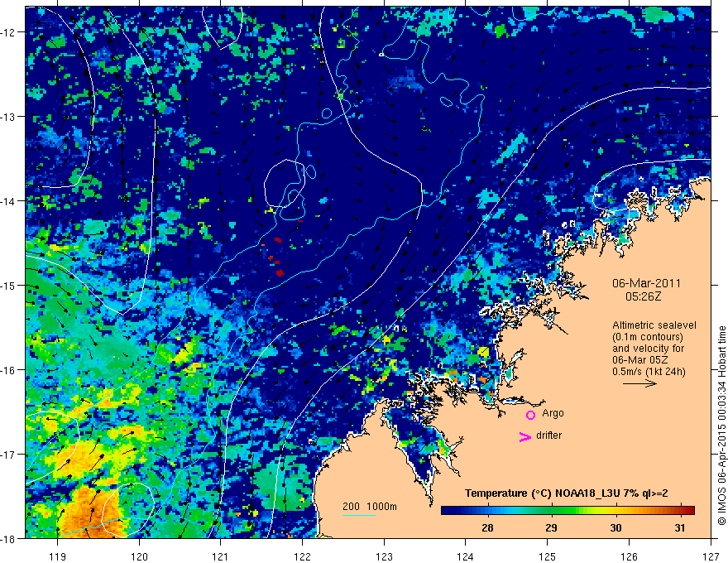Click the small white closed contour near 121.8E, 13.9S

(x=285, y=183)
